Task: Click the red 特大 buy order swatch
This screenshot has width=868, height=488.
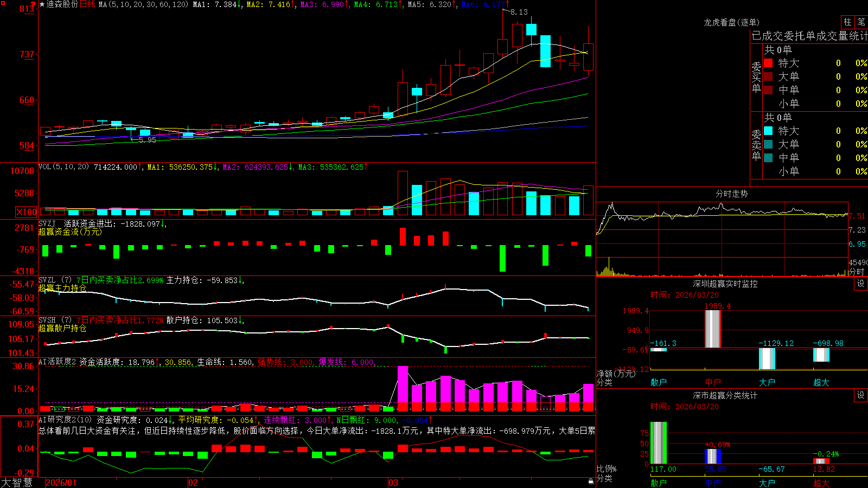Action: coord(768,63)
